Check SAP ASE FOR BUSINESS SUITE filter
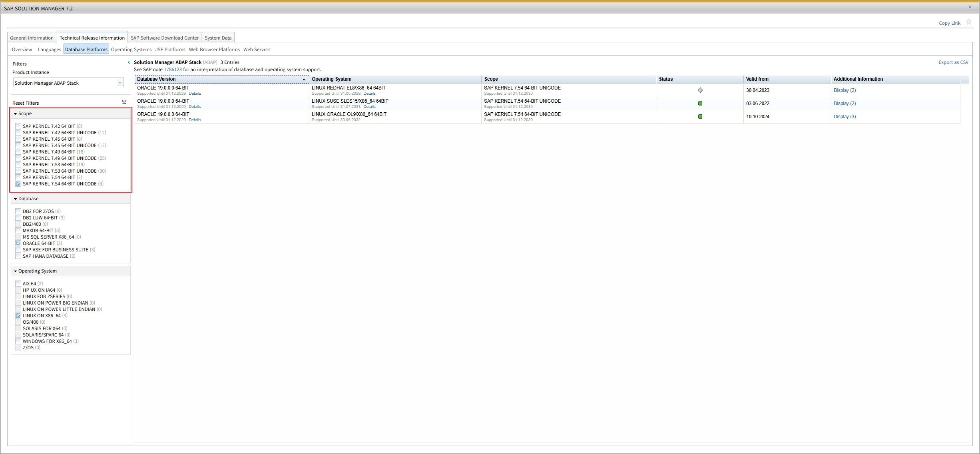The image size is (980, 454). click(18, 250)
